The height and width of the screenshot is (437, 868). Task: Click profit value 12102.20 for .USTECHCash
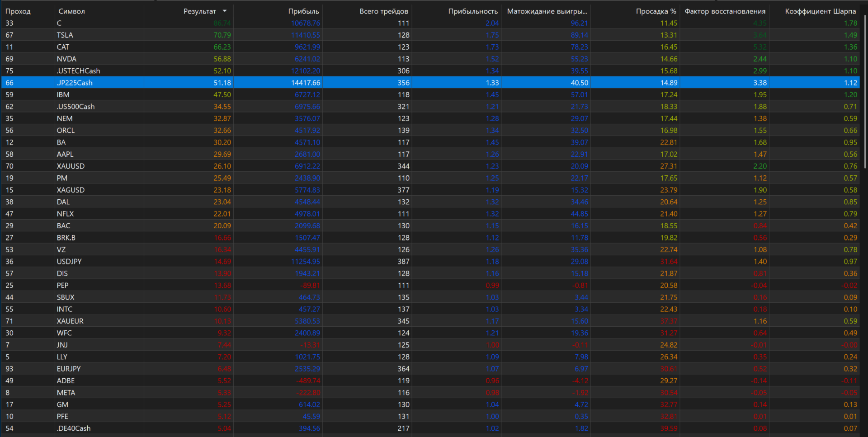coord(306,71)
